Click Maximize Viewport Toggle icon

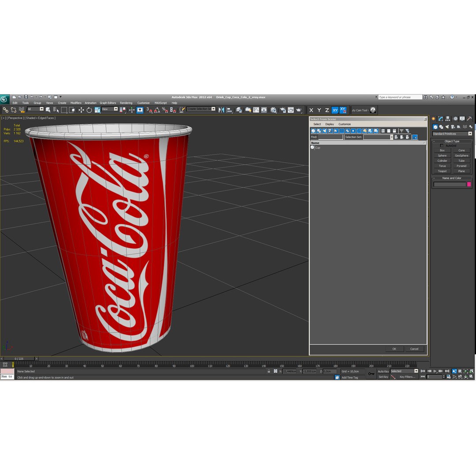pos(472,376)
